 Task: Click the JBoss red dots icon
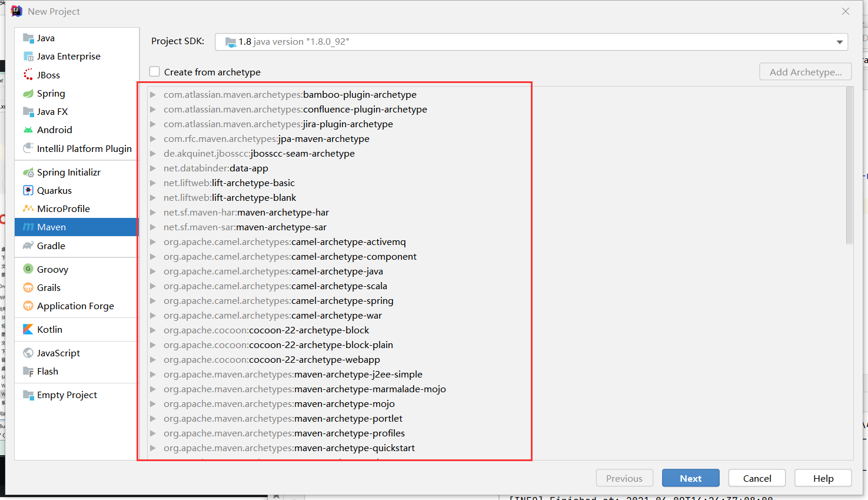coord(28,75)
